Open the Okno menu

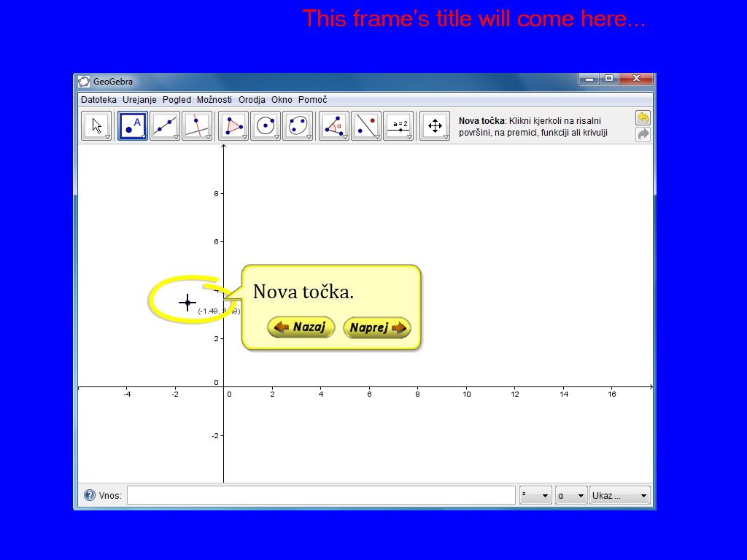click(282, 99)
